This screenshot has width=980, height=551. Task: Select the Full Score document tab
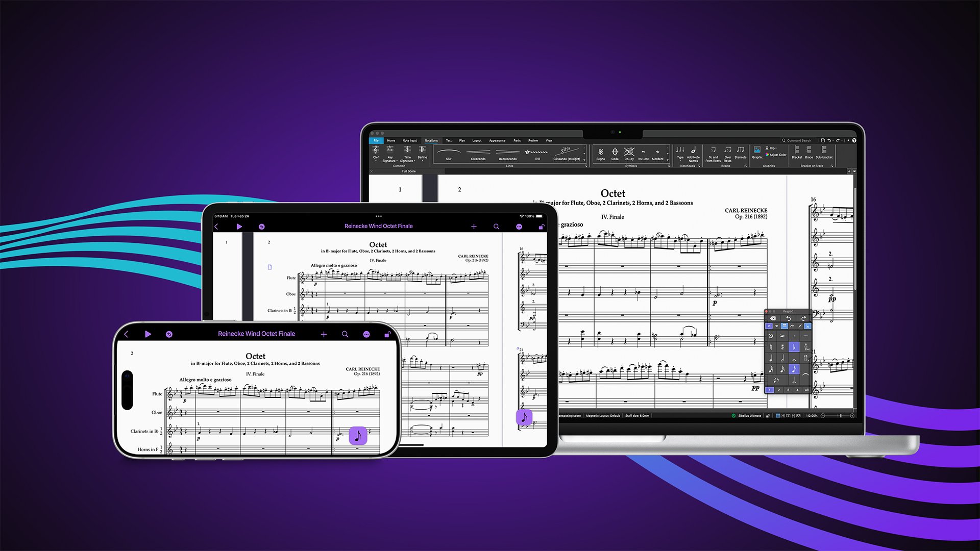pyautogui.click(x=409, y=171)
